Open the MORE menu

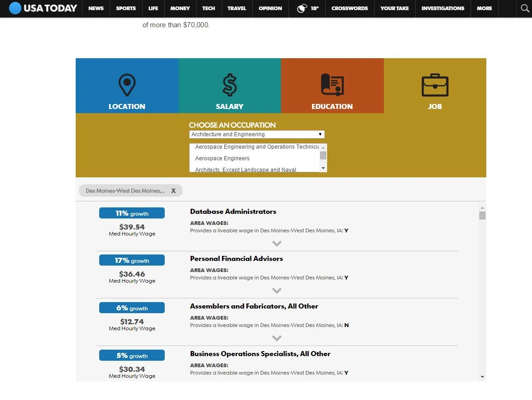(x=484, y=8)
